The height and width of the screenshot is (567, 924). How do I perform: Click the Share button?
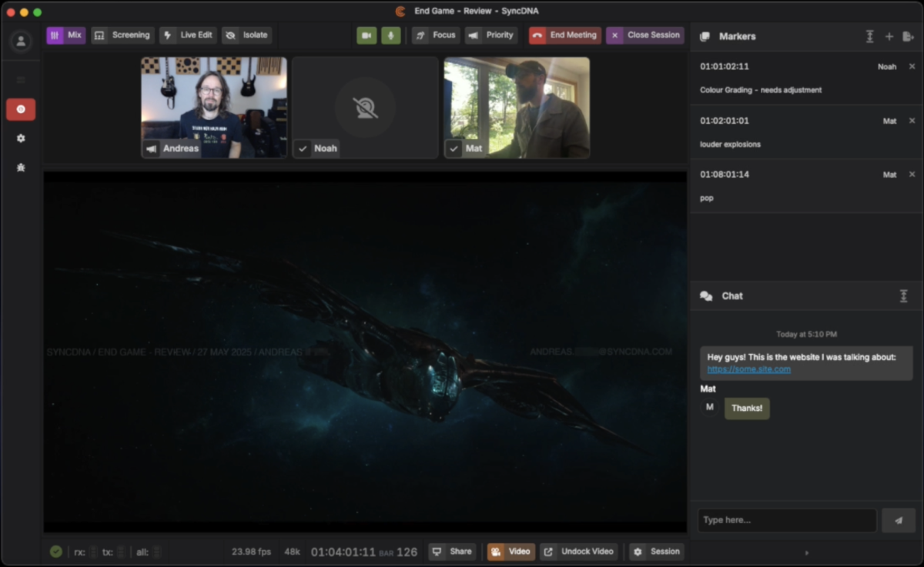coord(452,552)
